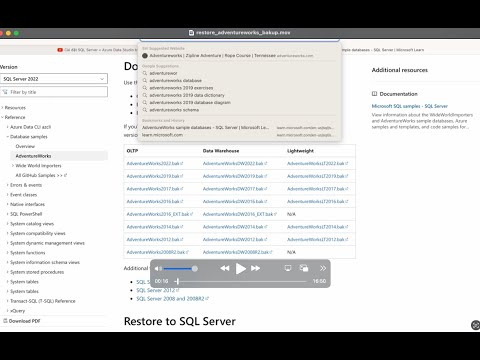
Task: Select AdventureWorks in the sidebar
Action: (x=33, y=156)
